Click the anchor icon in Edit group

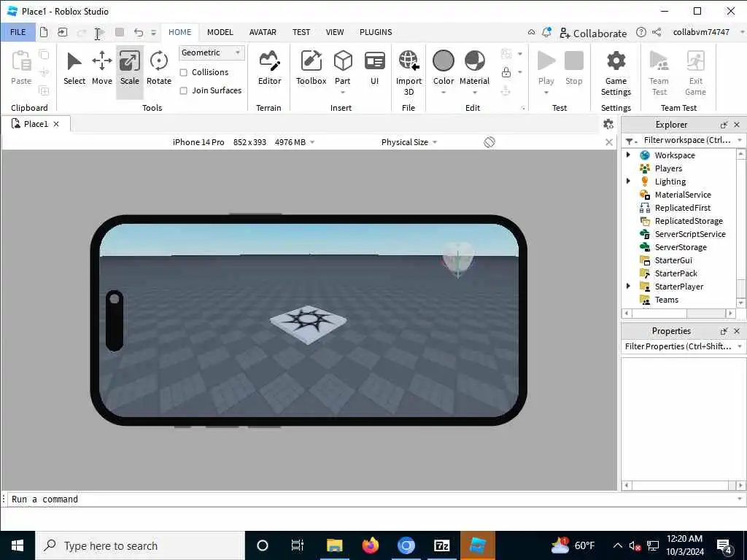coord(506,90)
